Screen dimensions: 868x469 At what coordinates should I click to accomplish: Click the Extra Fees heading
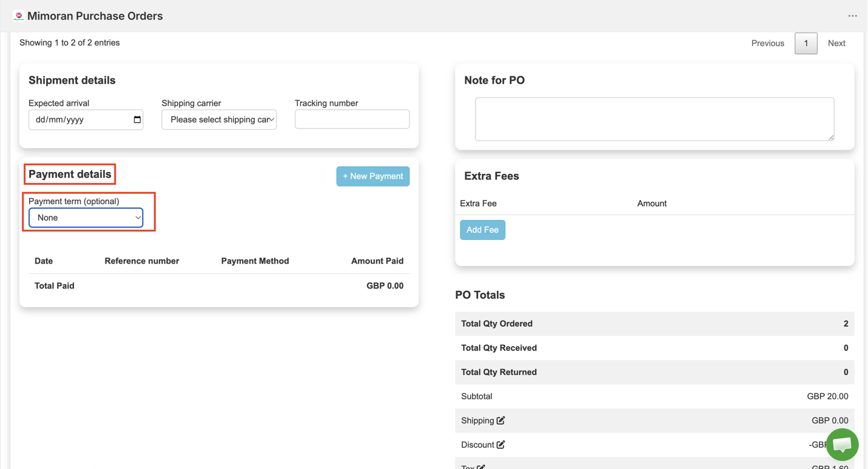click(x=492, y=176)
